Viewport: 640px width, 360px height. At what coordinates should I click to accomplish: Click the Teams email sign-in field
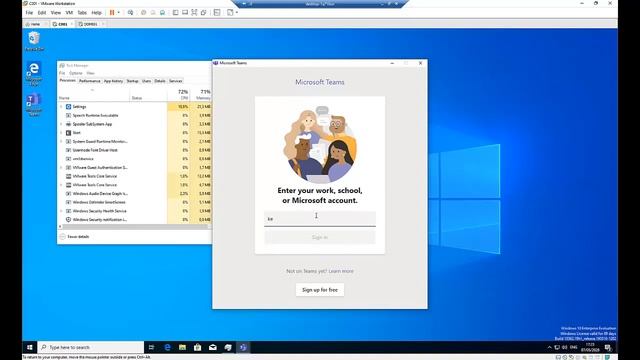[x=320, y=219]
